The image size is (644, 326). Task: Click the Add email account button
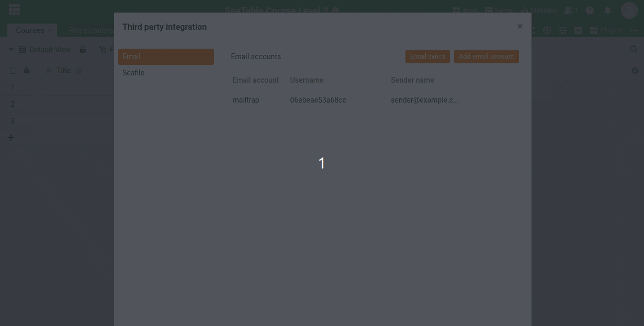click(x=486, y=57)
